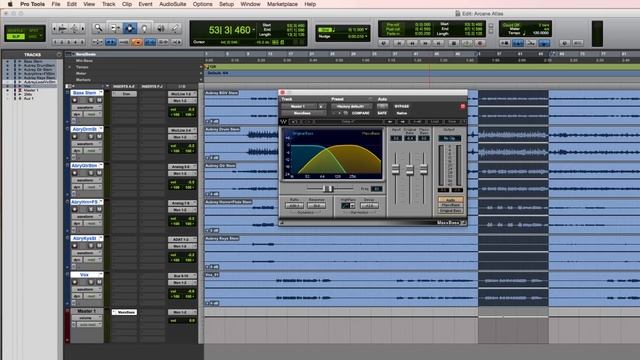Mute the Vox track

(99, 282)
